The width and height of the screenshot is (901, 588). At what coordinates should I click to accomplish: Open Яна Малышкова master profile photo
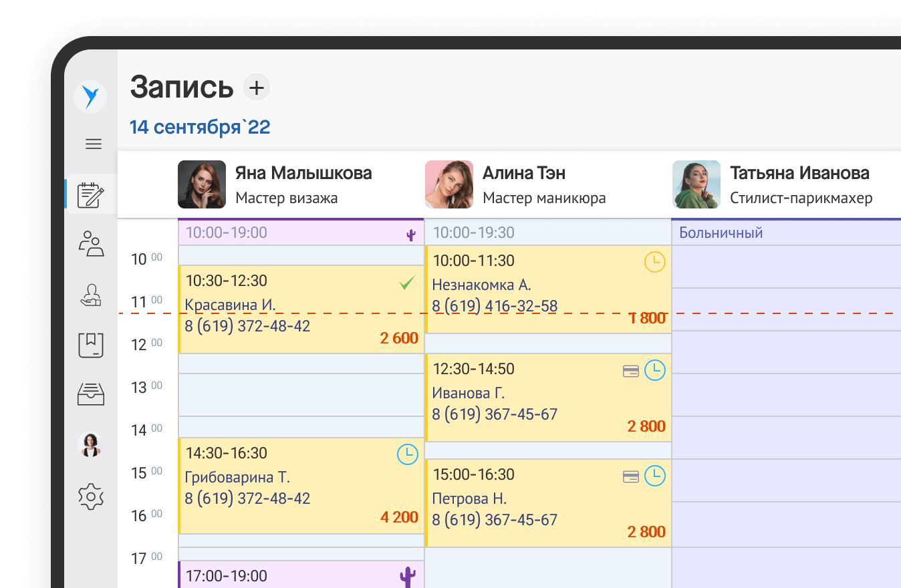click(202, 184)
